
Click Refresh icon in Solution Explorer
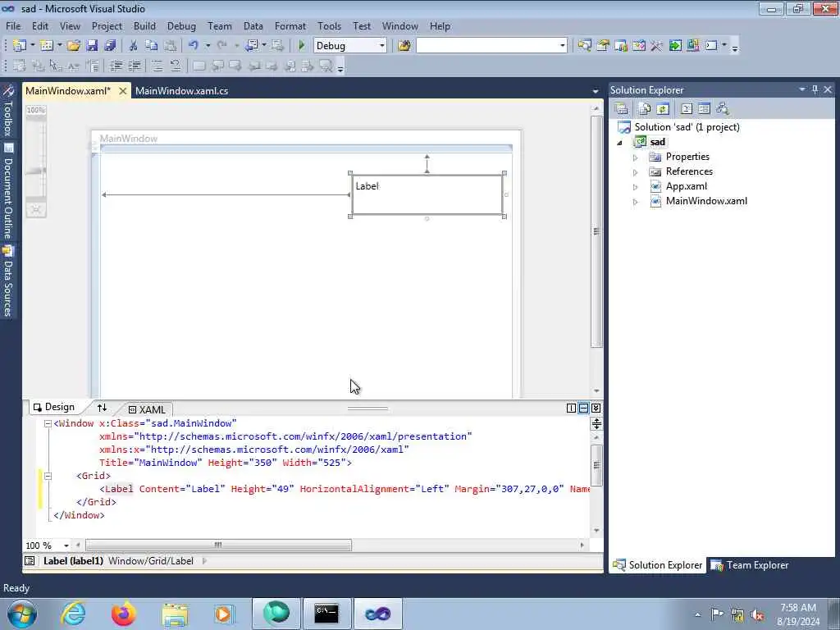pos(663,109)
